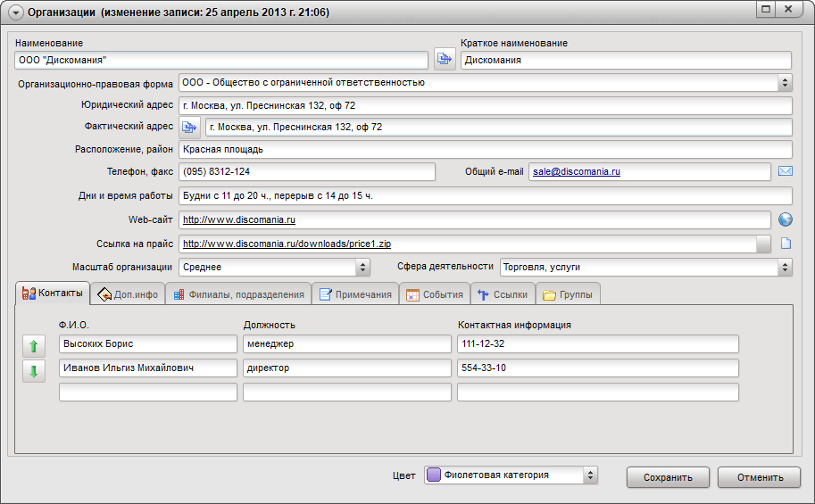Screen dimensions: 815x504
Task: Click the price list document icon
Action: [x=786, y=244]
